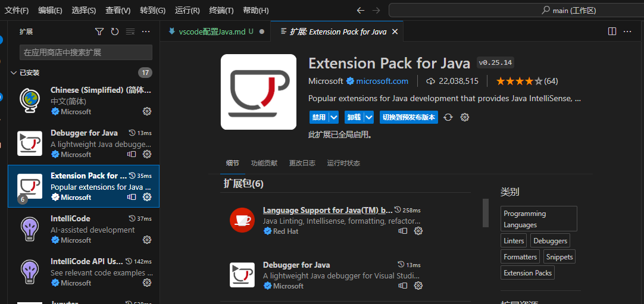Open gear settings for Debugger for Java in pack list
Image resolution: width=644 pixels, height=304 pixels.
point(418,285)
